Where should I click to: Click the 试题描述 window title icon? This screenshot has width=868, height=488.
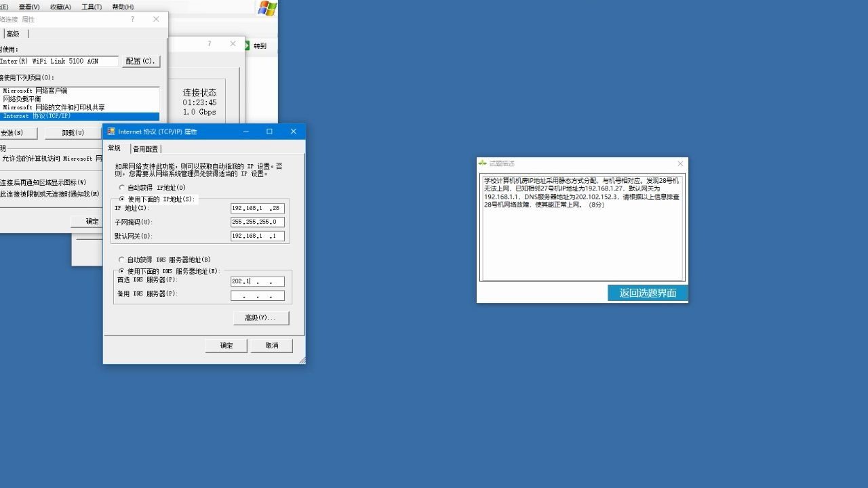(482, 163)
